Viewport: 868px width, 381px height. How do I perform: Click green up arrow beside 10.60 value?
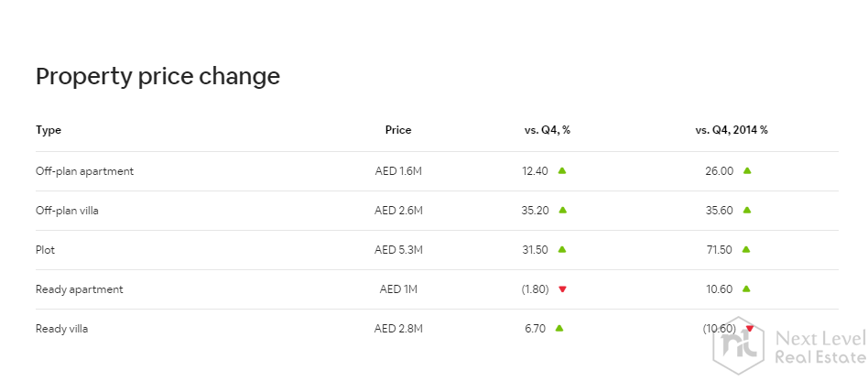coord(747,289)
